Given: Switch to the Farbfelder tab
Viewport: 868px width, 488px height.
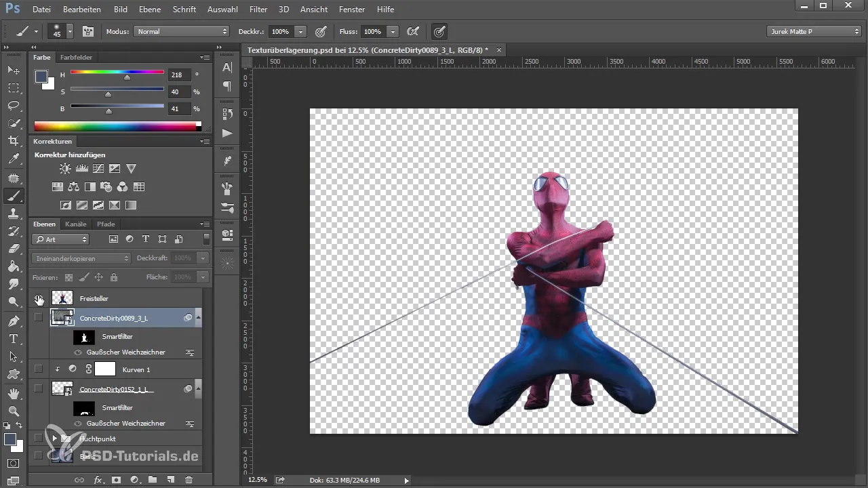Looking at the screenshot, I should point(76,58).
